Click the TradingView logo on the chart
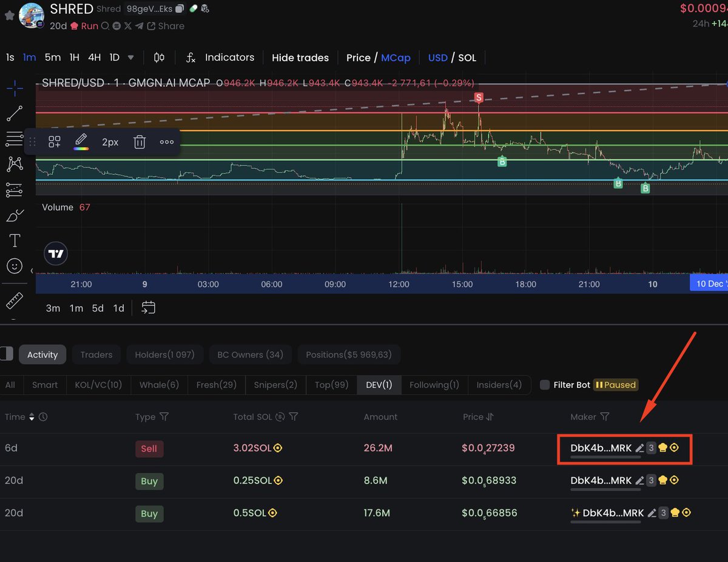The height and width of the screenshot is (562, 728). 56,254
